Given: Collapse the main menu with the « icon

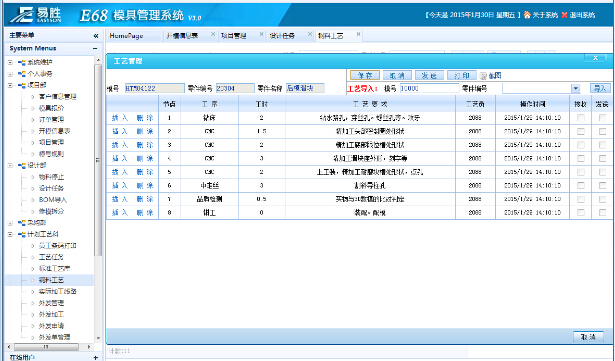Looking at the screenshot, I should (x=96, y=36).
